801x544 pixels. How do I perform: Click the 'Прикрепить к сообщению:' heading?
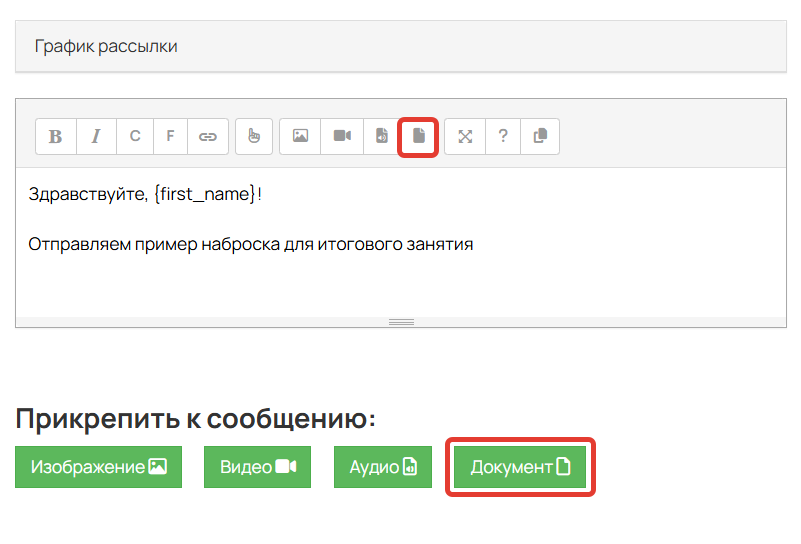click(x=196, y=419)
